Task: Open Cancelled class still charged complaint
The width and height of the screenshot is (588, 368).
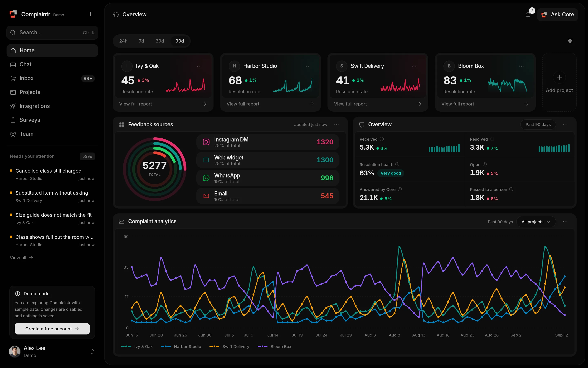Action: [52, 174]
